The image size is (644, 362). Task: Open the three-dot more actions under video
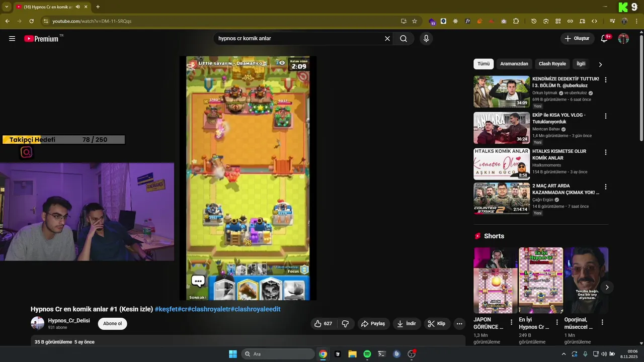[x=459, y=324]
